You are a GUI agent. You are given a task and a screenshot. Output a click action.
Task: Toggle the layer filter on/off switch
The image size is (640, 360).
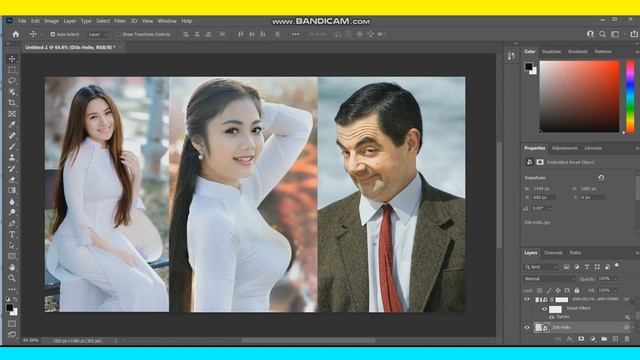click(617, 265)
